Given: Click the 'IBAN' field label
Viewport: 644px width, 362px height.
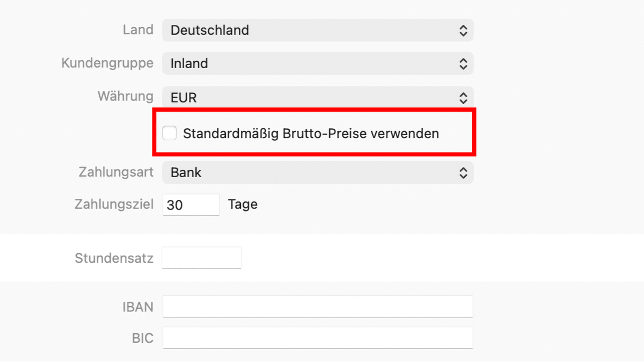Looking at the screenshot, I should [x=137, y=307].
